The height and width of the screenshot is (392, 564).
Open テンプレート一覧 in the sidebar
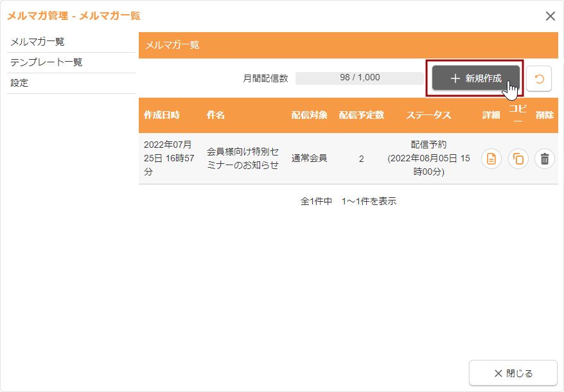(x=46, y=62)
